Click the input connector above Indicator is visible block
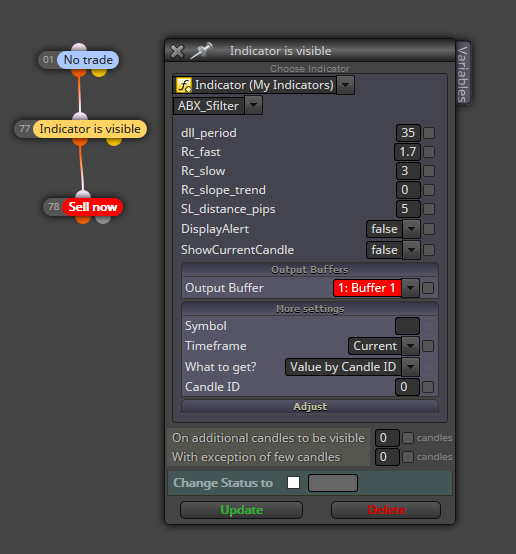Screen dimensions: 516x554 click(80, 117)
